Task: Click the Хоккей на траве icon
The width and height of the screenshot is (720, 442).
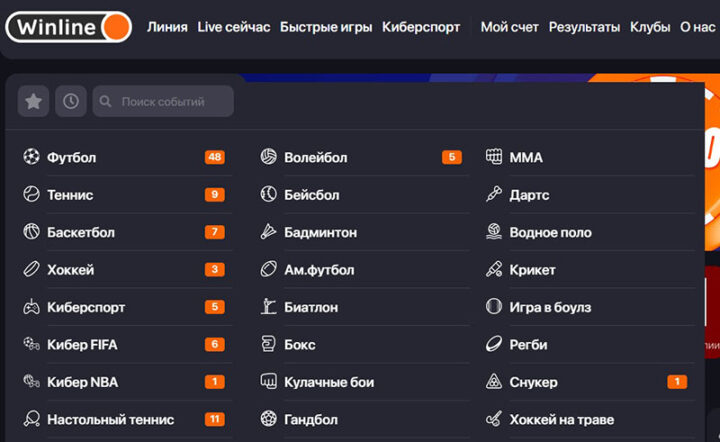Action: (494, 419)
